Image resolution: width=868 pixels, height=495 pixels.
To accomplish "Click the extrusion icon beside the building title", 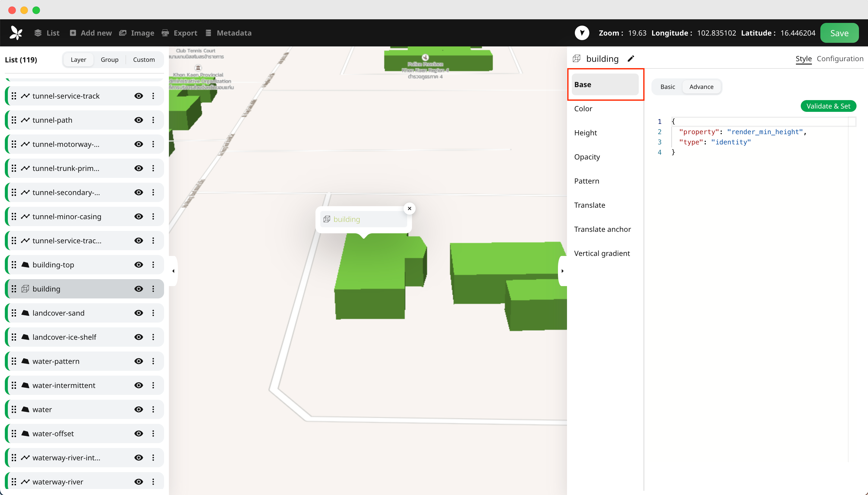I will [577, 59].
